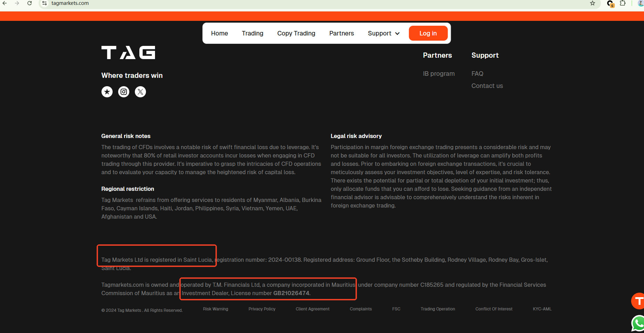Click the TAG logo in the footer
The width and height of the screenshot is (644, 333).
pos(128,52)
